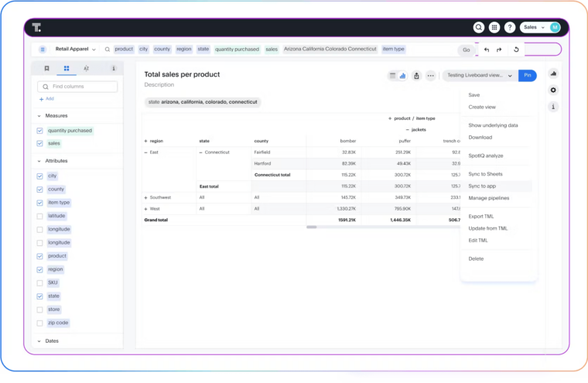Open the Retail Apparel data source dropdown

click(76, 49)
